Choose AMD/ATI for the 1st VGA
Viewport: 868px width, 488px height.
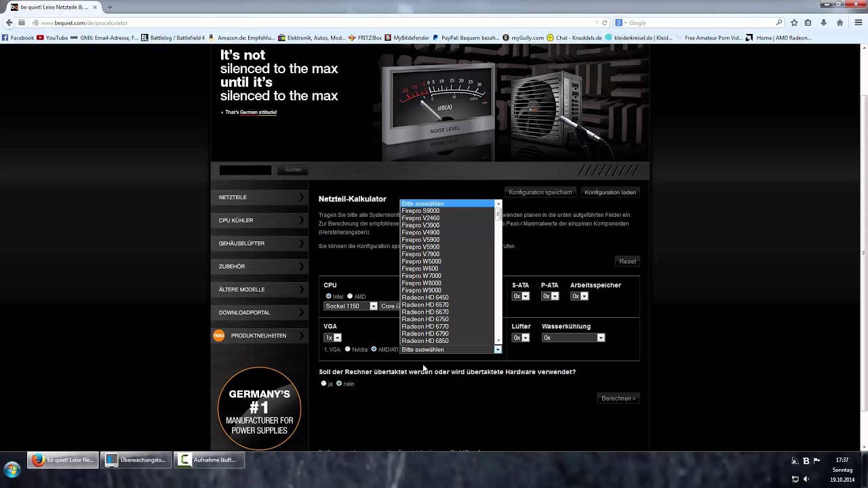[374, 349]
